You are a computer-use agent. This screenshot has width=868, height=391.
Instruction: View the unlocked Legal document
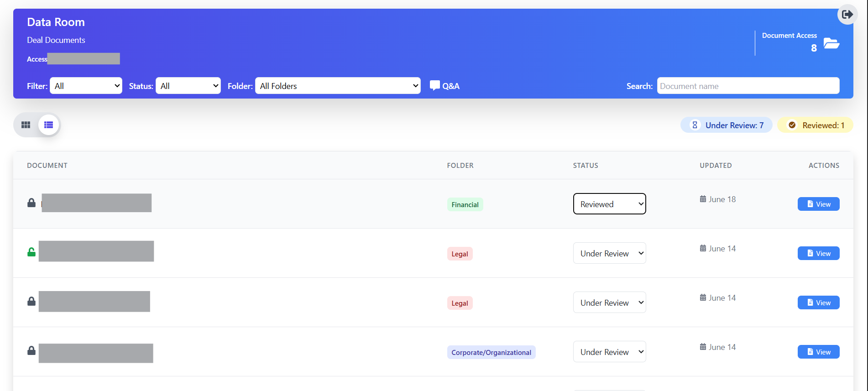pyautogui.click(x=819, y=253)
